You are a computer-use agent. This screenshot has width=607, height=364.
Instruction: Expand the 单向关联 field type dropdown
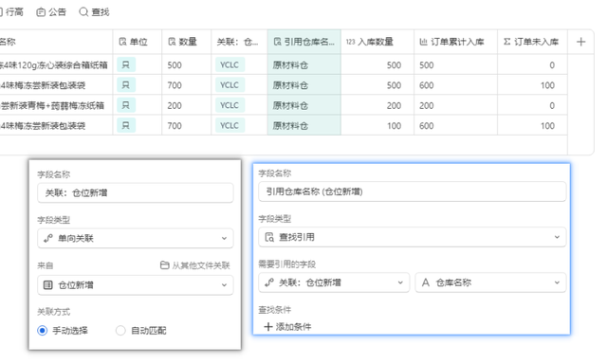tap(136, 238)
